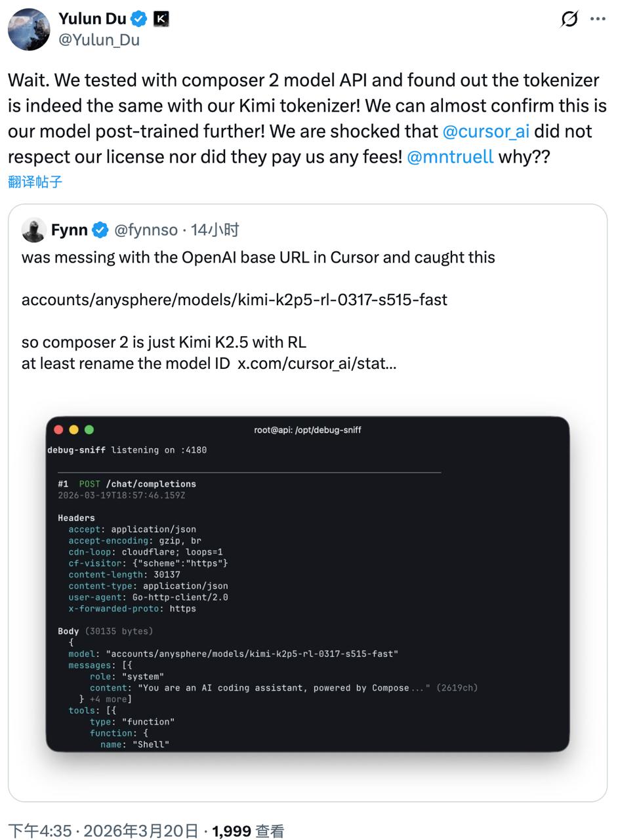Screen dimensions: 618x840
Task: Open the three-dot more options menu
Action: tap(598, 19)
